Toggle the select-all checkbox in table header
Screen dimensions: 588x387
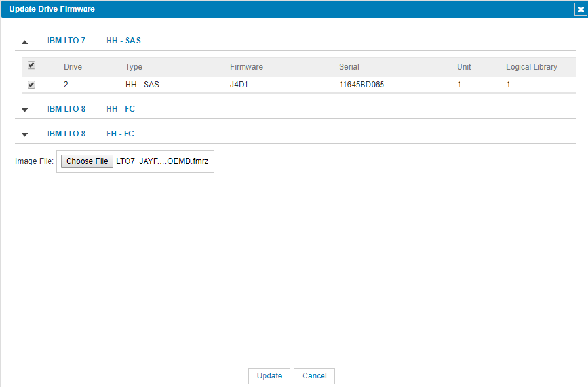(31, 66)
